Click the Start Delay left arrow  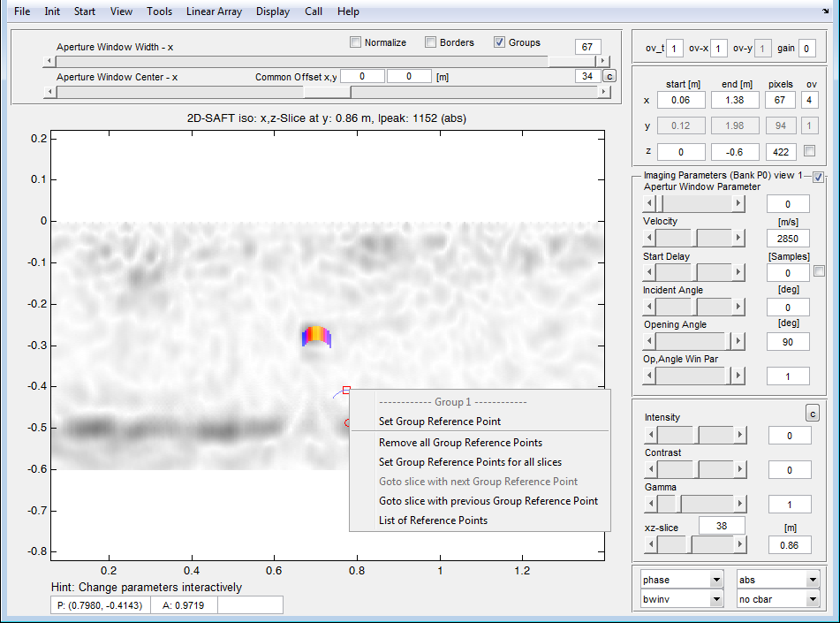pyautogui.click(x=649, y=272)
